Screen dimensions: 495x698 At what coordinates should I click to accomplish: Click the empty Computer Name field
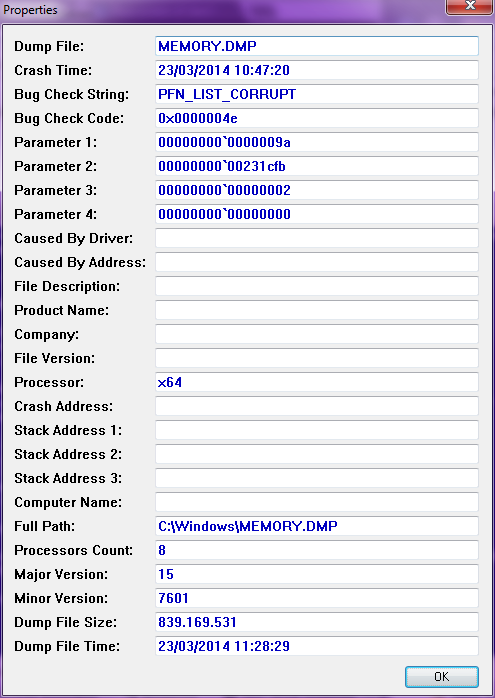click(x=317, y=503)
